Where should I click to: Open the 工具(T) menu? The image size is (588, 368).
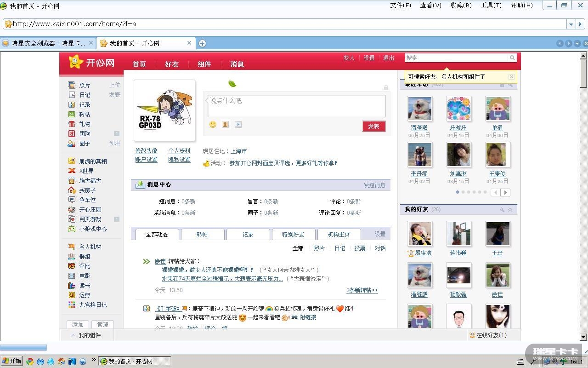[491, 6]
